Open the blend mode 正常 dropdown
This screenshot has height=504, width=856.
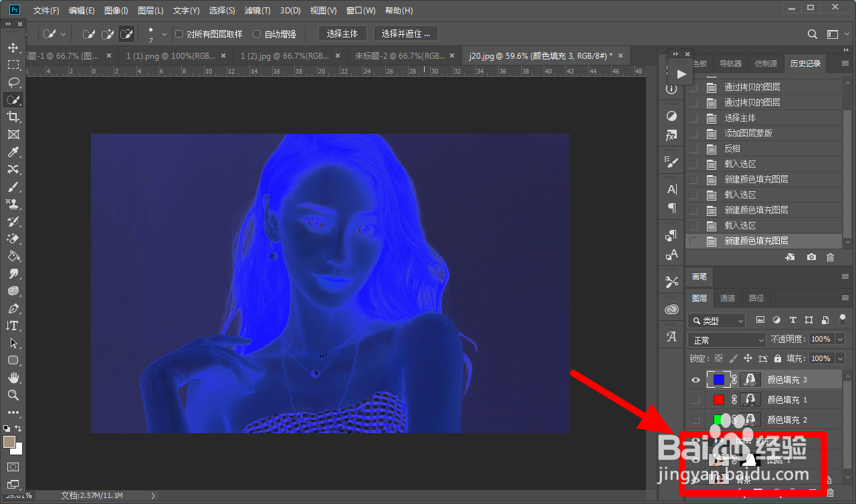727,340
